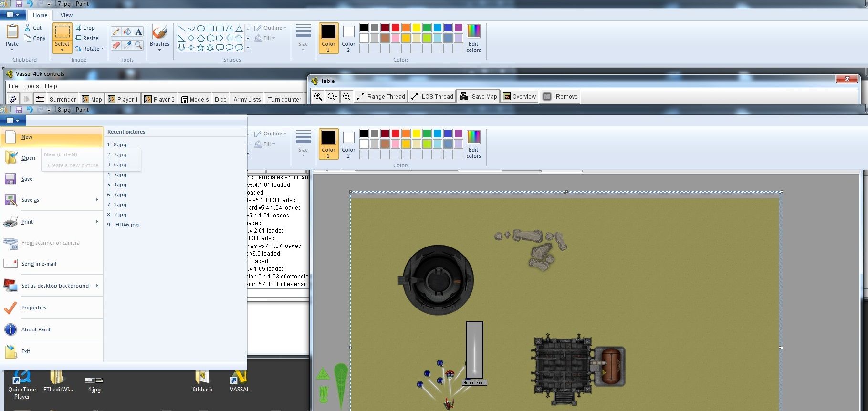Choose the Eraser tool in Paint
868x411 pixels.
click(115, 45)
